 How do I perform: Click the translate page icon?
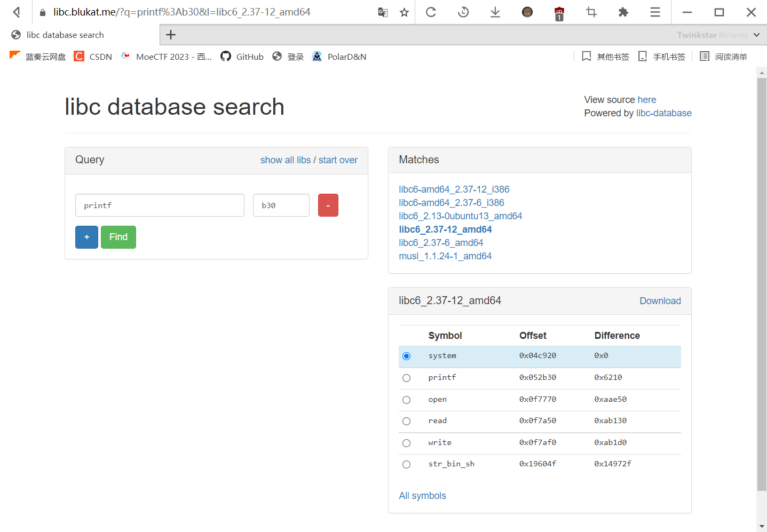click(x=383, y=12)
